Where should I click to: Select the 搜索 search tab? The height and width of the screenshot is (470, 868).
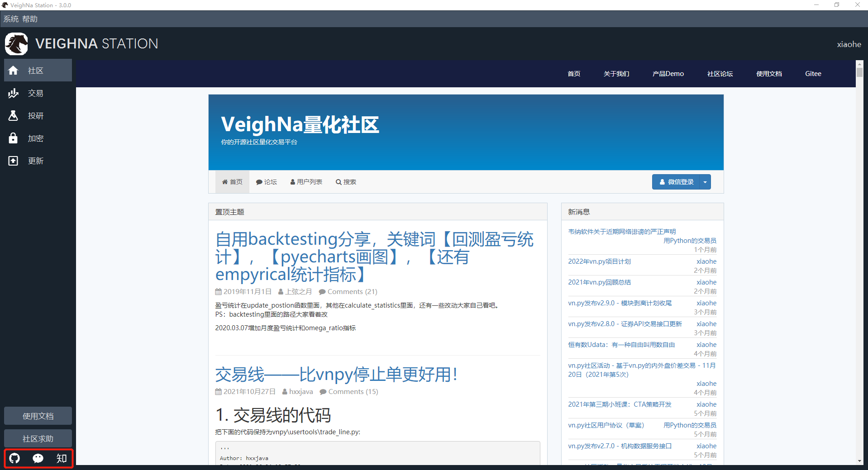[x=346, y=181]
